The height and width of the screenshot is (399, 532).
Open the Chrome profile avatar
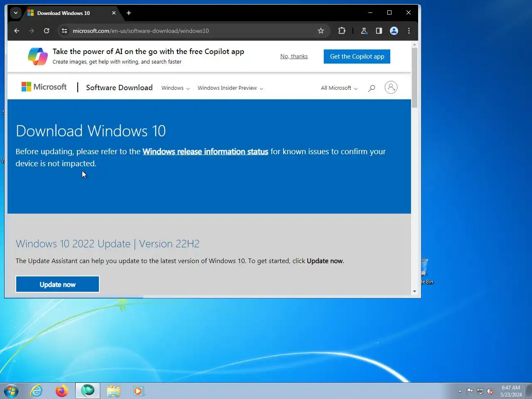coord(394,31)
